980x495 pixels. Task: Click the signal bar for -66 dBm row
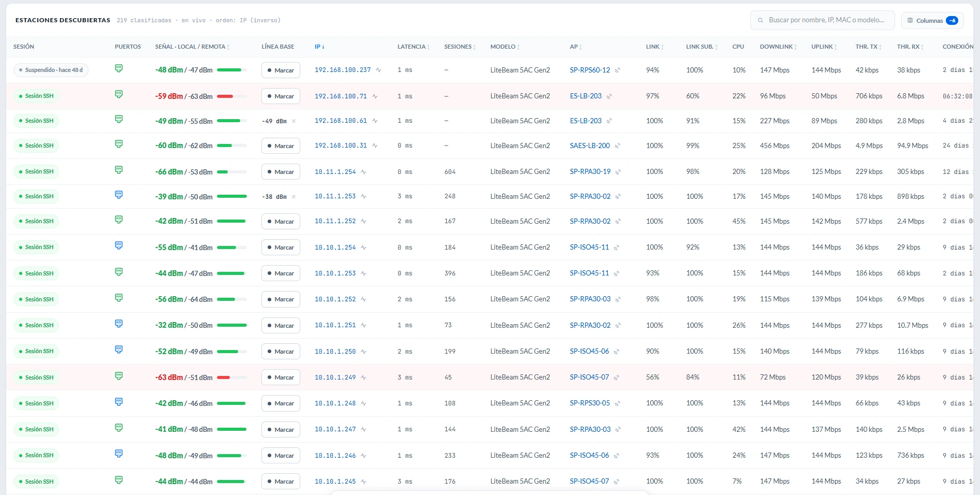click(x=231, y=172)
